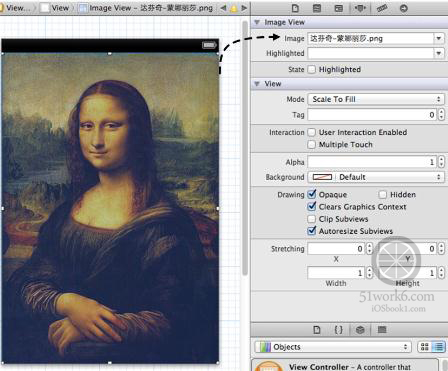Open the Mode Scale To Fill popup
Screen dimensions: 448x371
tap(376, 99)
